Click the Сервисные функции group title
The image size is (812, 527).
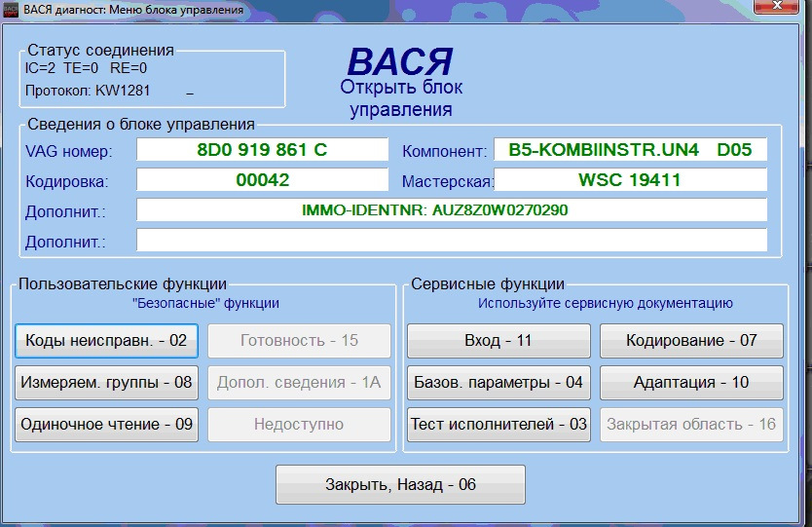488,284
